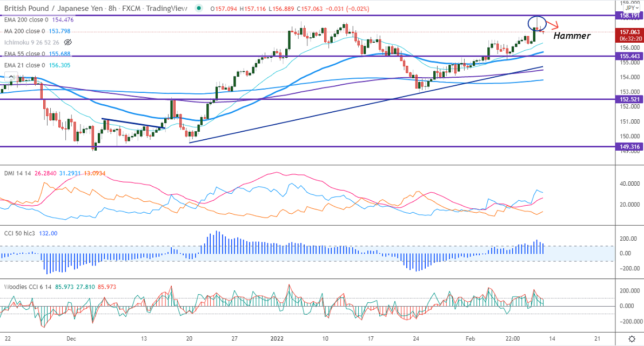
Task: Open the JPY currency dropdown
Action: click(632, 8)
